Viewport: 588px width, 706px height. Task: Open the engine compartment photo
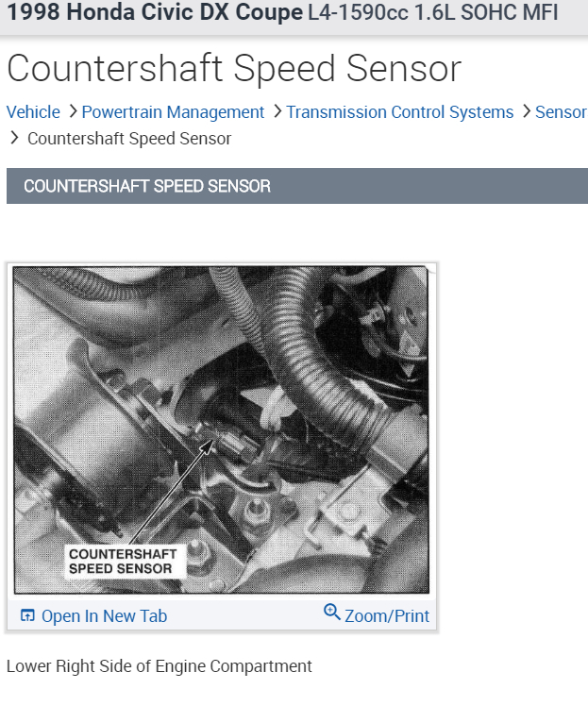[221, 430]
